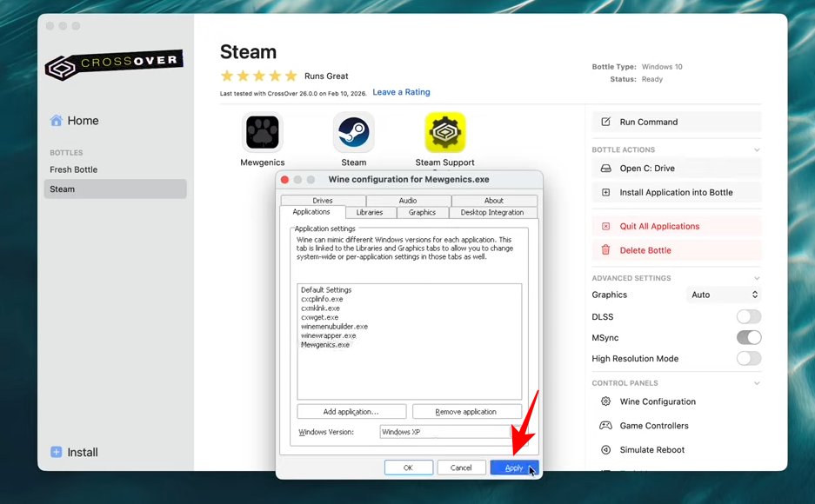This screenshot has width=815, height=504.
Task: Enable the DLSS toggle
Action: (x=748, y=317)
